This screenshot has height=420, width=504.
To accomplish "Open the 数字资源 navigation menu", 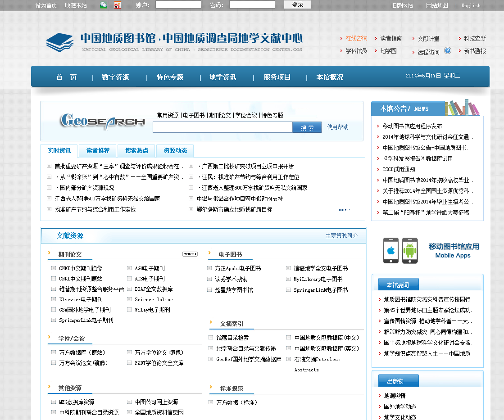I will 115,77.
